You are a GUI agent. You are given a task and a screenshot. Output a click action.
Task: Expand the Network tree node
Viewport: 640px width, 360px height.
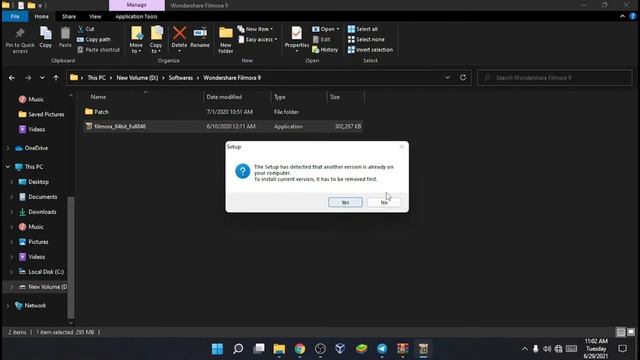coord(8,305)
